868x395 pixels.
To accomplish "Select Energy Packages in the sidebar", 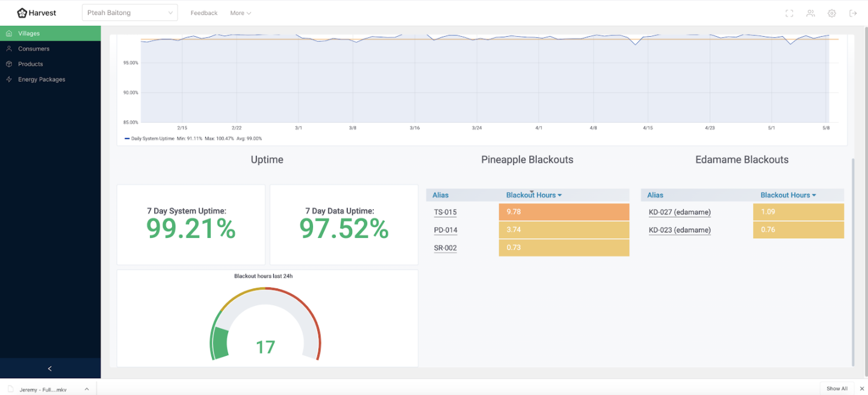I will pyautogui.click(x=42, y=79).
